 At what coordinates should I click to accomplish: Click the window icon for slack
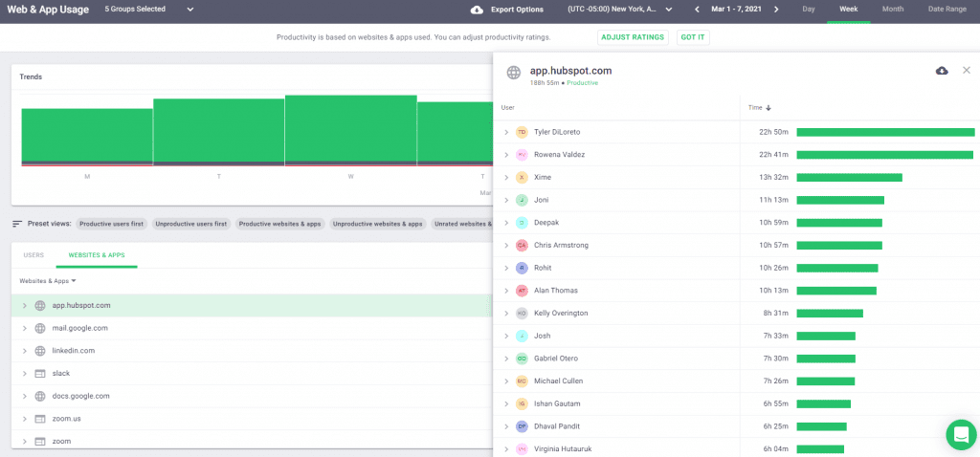point(40,373)
